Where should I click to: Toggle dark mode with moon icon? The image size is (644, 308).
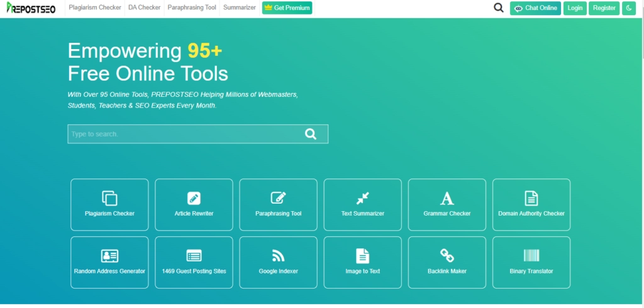[x=628, y=8]
